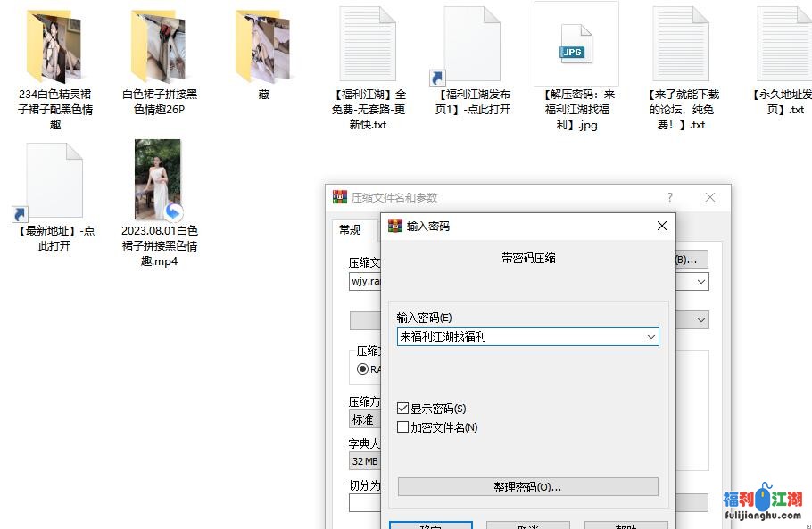Expand the password history dropdown arrow
Image resolution: width=812 pixels, height=529 pixels.
(x=650, y=337)
